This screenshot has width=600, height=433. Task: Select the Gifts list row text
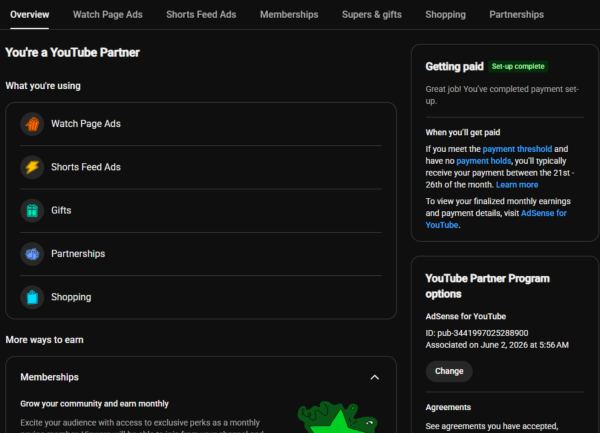[x=61, y=210]
